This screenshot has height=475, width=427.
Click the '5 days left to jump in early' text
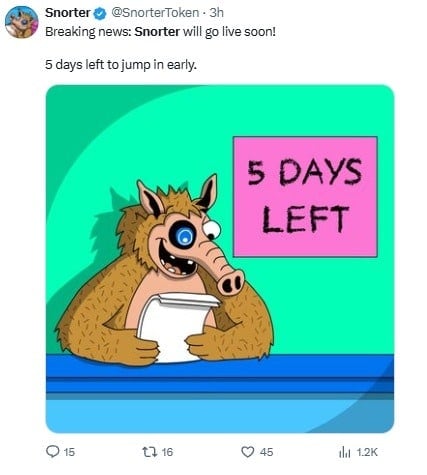[x=121, y=65]
